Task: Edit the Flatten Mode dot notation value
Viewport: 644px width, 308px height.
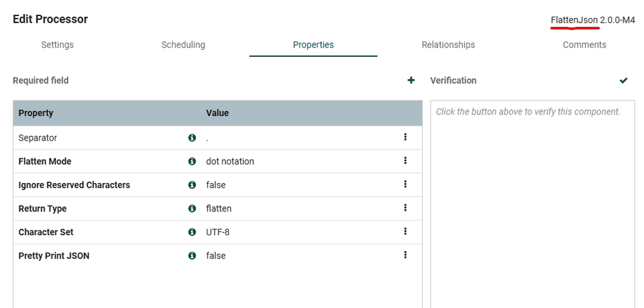Action: [x=230, y=161]
